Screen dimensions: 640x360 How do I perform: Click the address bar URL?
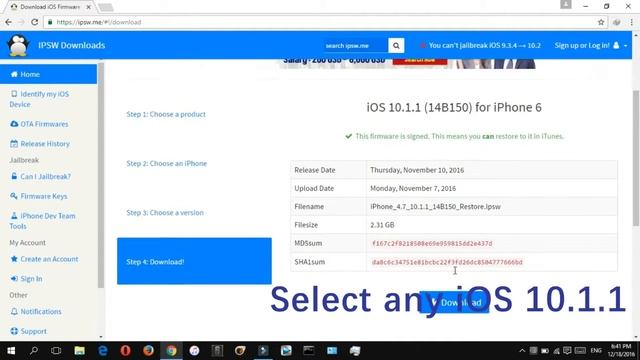click(99, 22)
